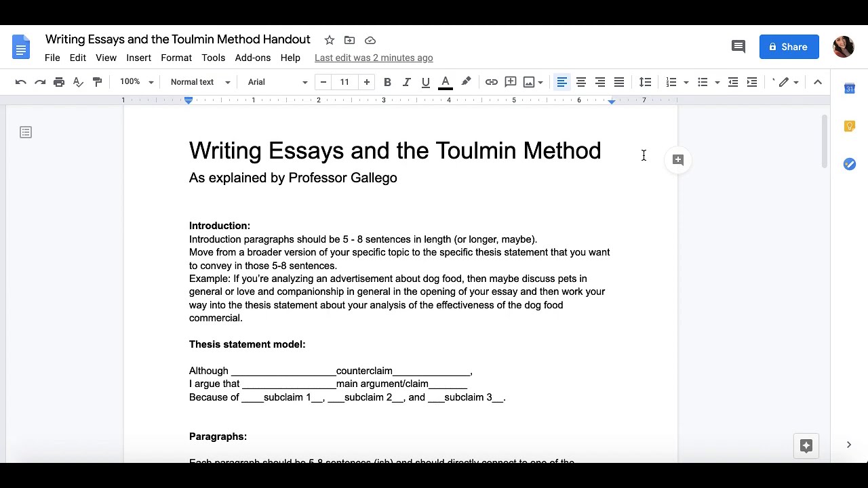Open Google Tasks side panel
868x488 pixels.
coord(850,164)
